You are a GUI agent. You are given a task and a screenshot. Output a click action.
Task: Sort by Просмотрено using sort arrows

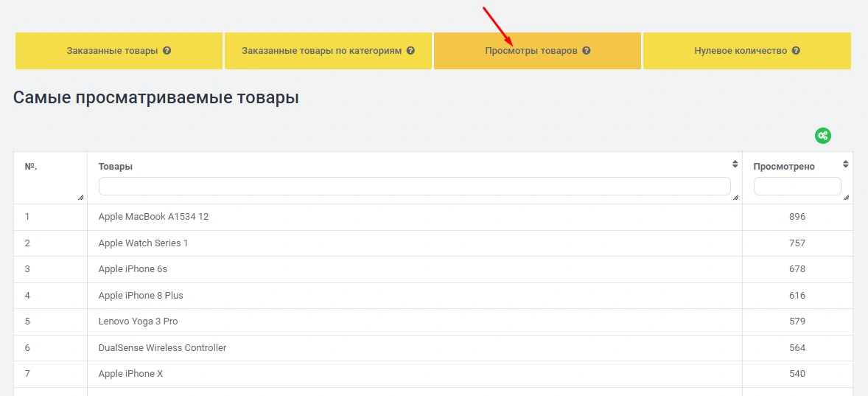coord(845,164)
